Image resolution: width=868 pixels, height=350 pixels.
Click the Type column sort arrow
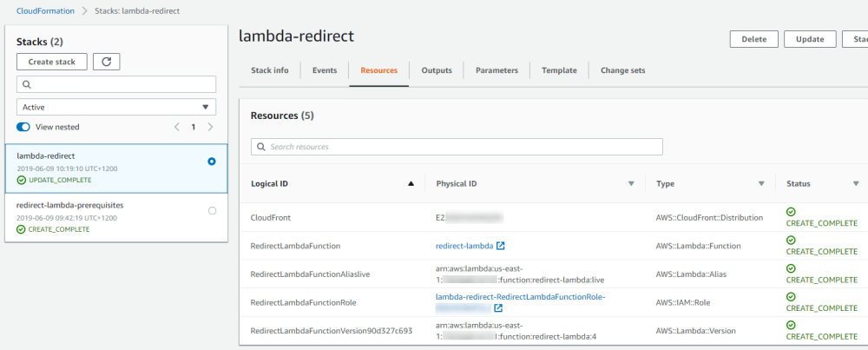(761, 184)
